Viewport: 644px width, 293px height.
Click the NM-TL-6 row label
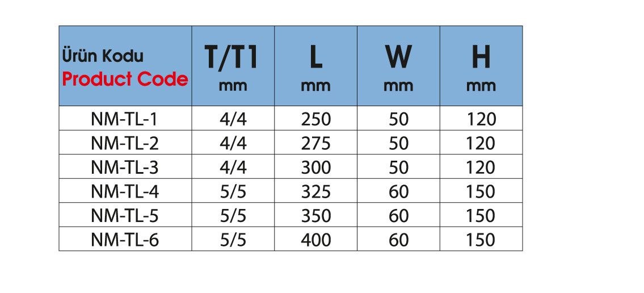coord(125,240)
